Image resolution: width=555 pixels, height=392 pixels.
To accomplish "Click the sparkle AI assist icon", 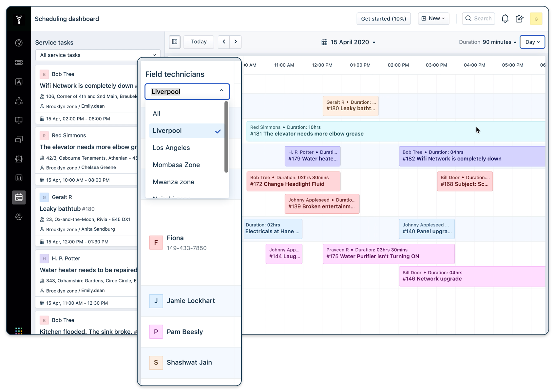I will tap(520, 18).
